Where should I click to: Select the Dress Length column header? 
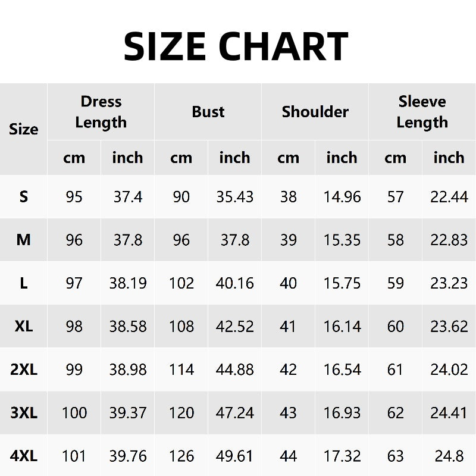tap(101, 112)
